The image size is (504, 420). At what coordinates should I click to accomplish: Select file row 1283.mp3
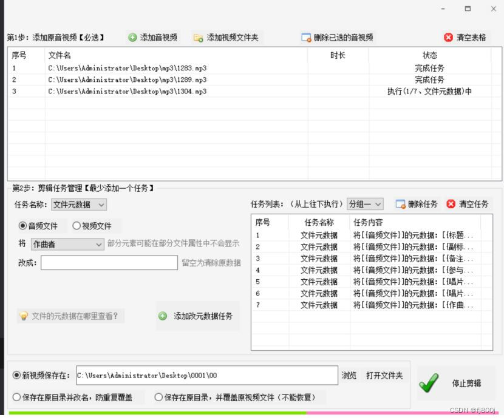pos(254,68)
